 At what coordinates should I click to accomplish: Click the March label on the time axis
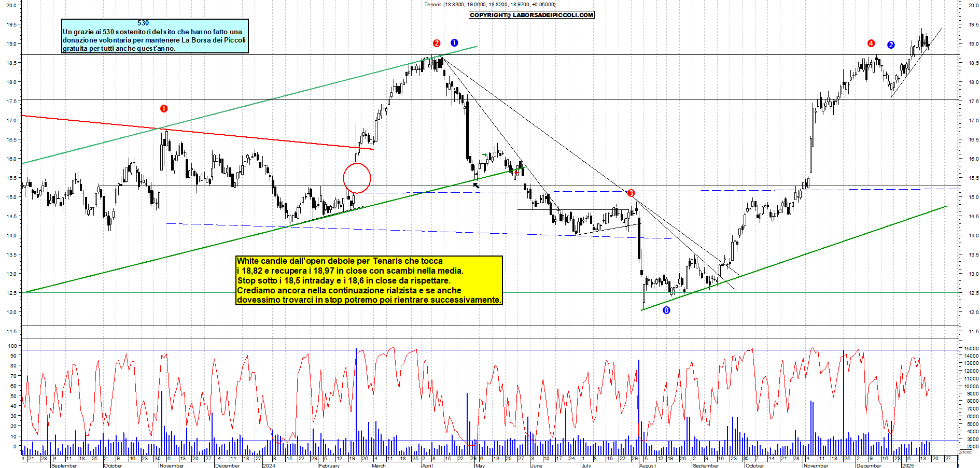pyautogui.click(x=379, y=465)
